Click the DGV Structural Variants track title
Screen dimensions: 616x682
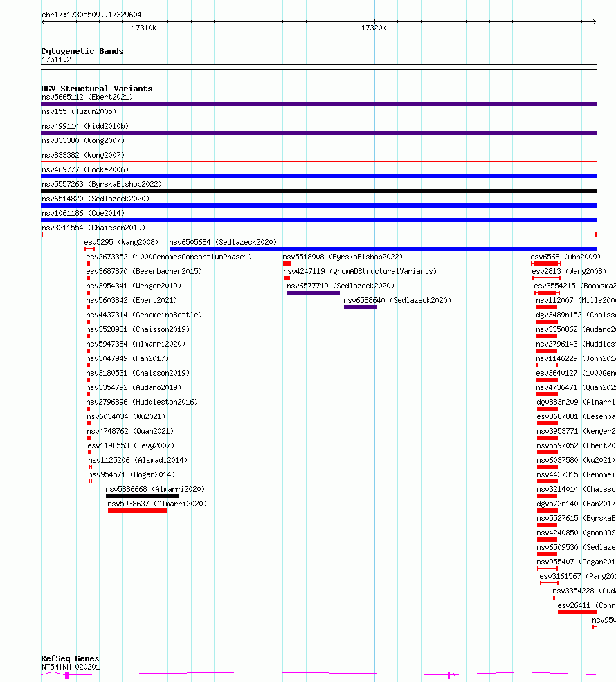[x=97, y=89]
